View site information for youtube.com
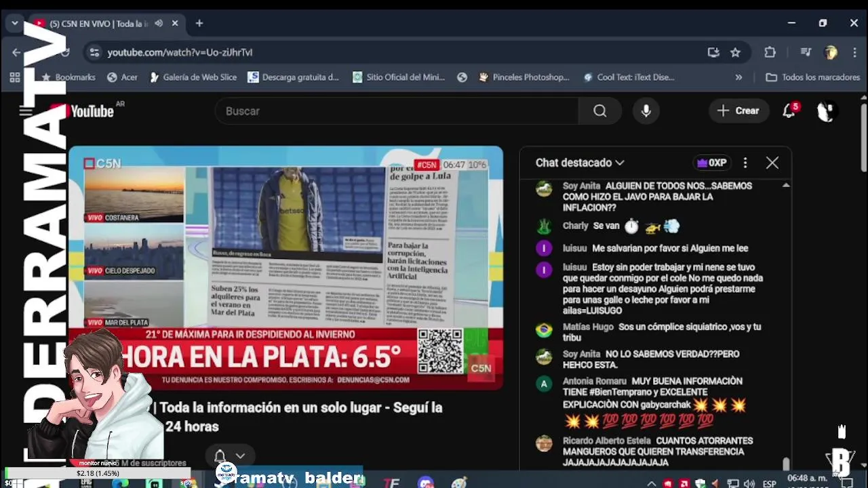Screen dimensions: 868x488 pos(94,52)
